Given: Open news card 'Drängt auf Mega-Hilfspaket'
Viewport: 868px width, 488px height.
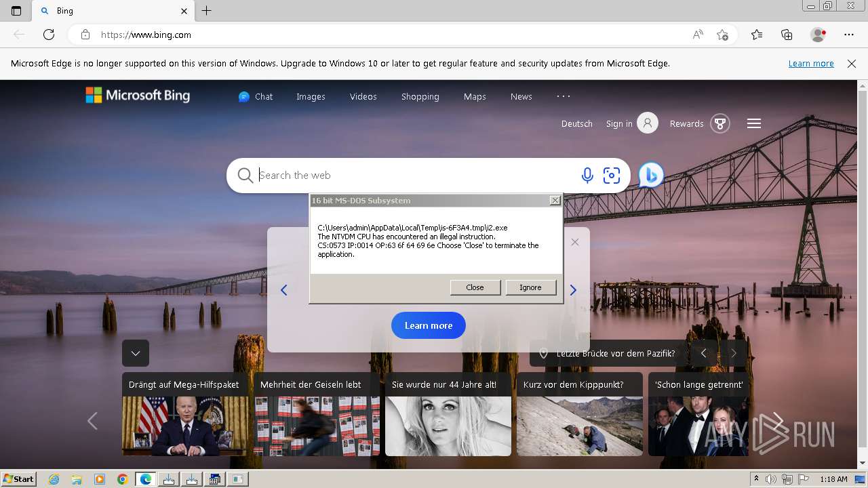Looking at the screenshot, I should 185,414.
